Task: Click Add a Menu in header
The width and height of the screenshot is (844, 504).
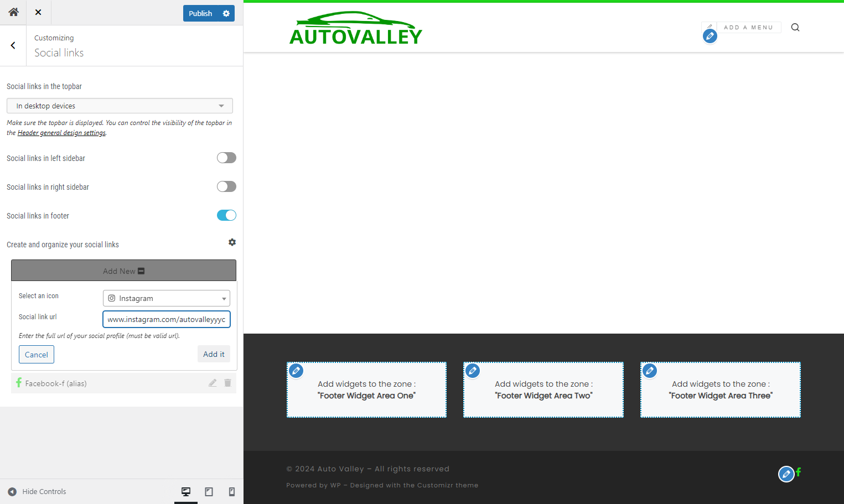Action: pos(748,27)
